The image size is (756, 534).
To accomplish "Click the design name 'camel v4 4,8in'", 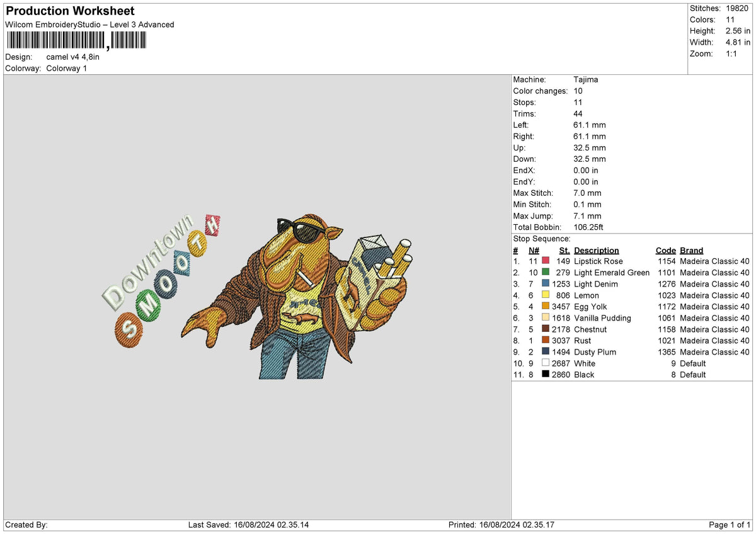I will click(73, 57).
